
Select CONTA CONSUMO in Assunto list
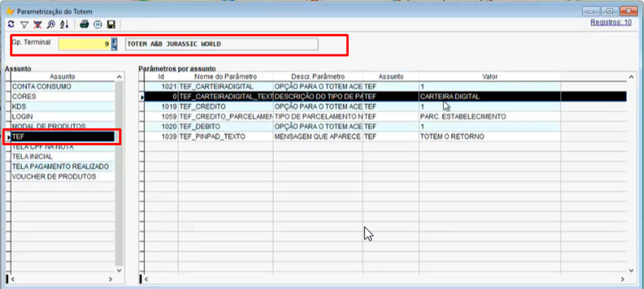(63, 86)
